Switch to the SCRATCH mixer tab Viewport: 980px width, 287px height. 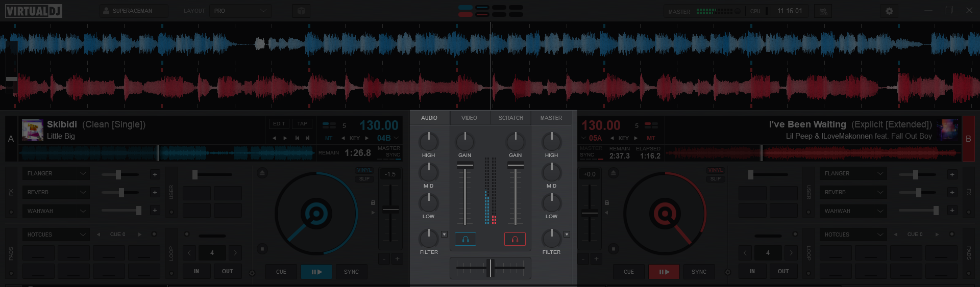coord(510,118)
